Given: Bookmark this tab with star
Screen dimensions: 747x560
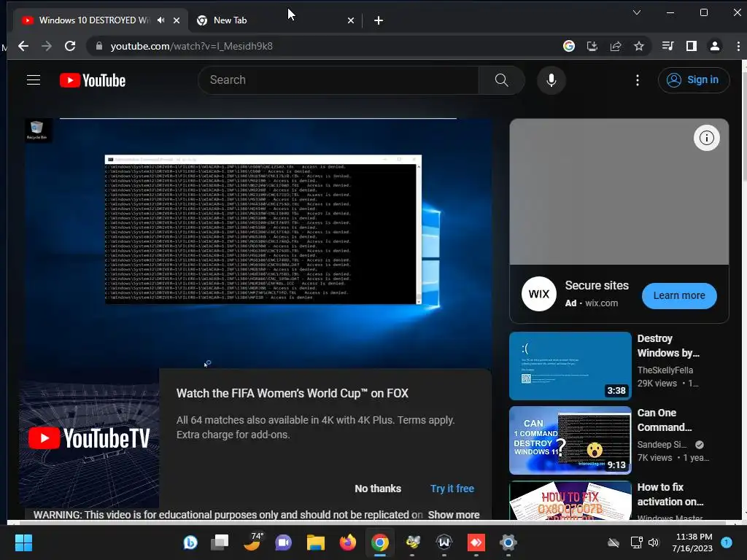Looking at the screenshot, I should tap(639, 46).
